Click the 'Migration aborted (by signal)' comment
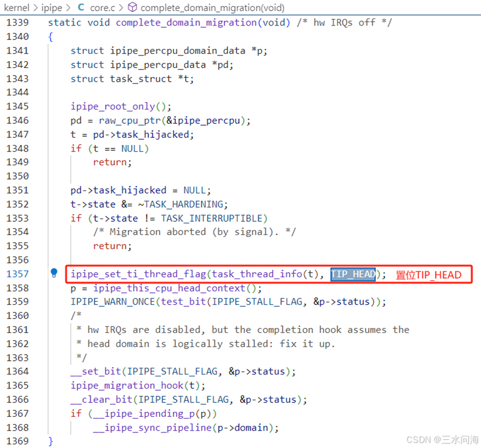Screen dimensions: 481x448 pyautogui.click(x=195, y=232)
